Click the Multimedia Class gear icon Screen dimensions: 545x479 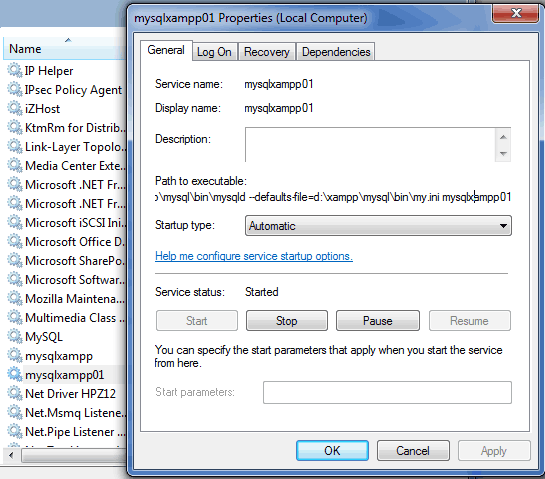tap(15, 317)
